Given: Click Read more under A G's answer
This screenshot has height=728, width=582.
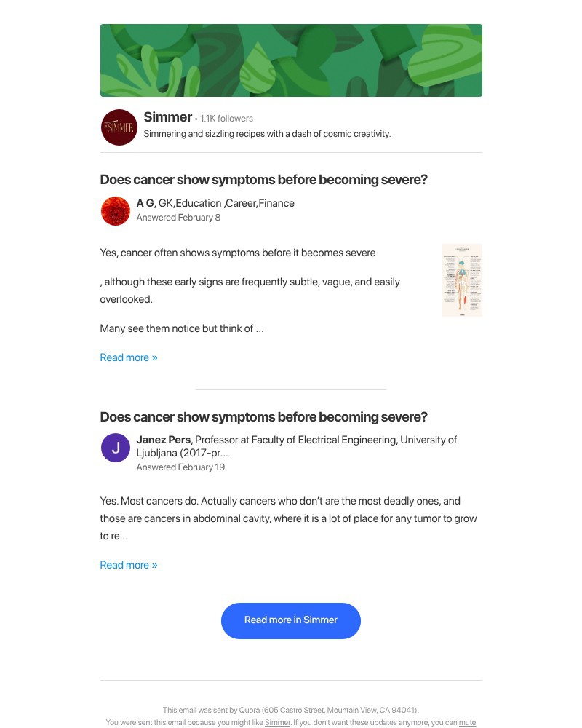Looking at the screenshot, I should coord(129,357).
